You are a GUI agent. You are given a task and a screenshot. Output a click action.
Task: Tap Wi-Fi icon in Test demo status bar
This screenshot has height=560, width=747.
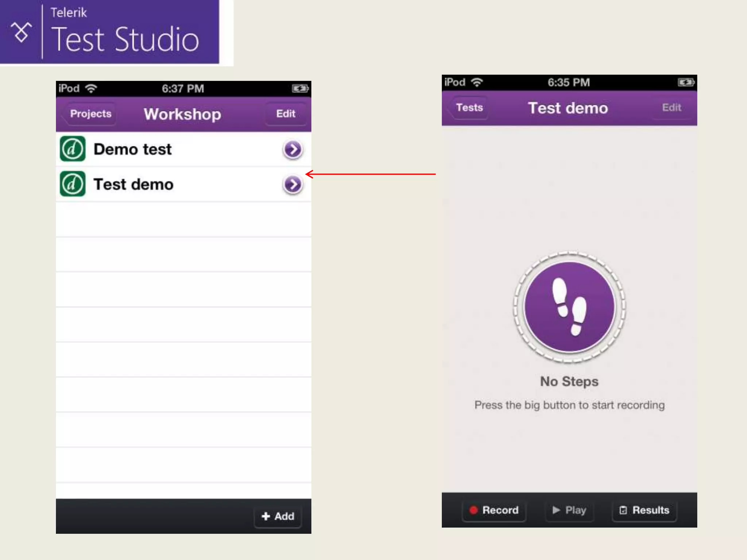pos(477,82)
